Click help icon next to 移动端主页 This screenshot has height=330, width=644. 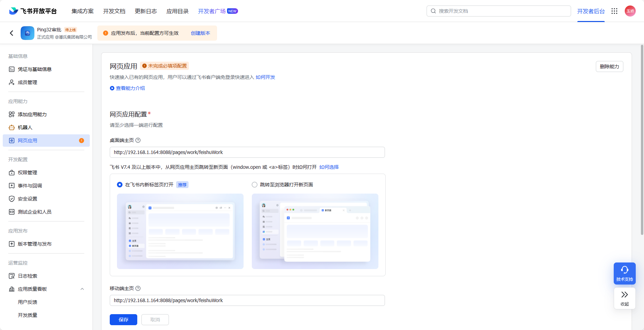coord(138,288)
